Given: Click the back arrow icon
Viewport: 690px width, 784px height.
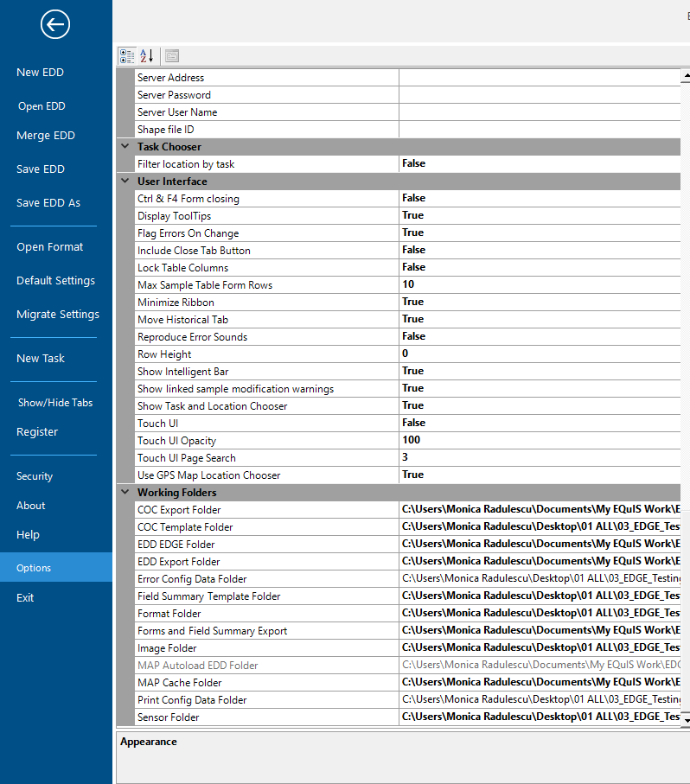Looking at the screenshot, I should point(55,24).
